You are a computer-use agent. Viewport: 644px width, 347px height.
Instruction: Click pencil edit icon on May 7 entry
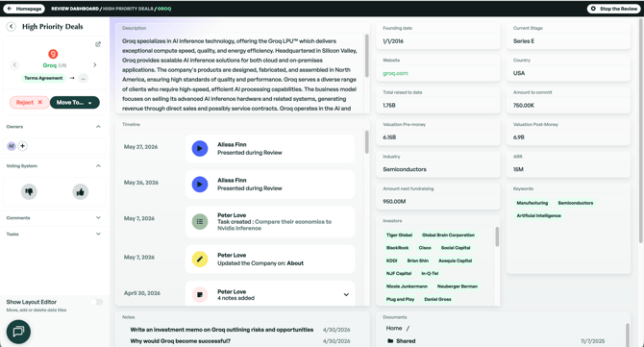point(200,260)
